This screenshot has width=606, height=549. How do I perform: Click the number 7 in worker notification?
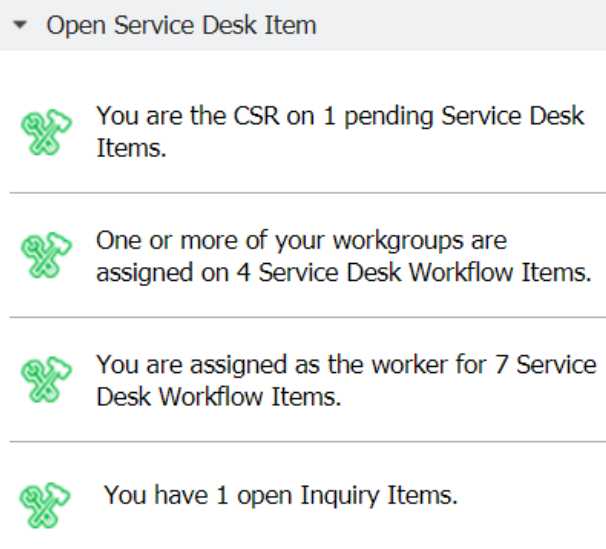click(503, 364)
